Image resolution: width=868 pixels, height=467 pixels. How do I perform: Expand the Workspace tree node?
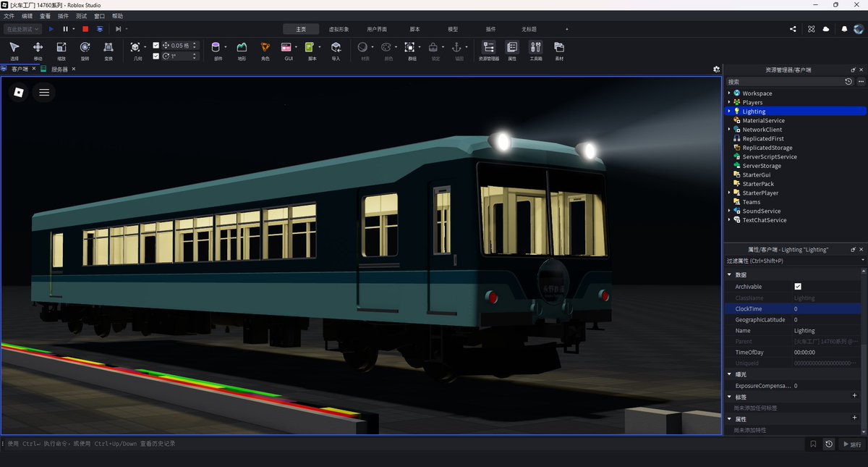729,93
